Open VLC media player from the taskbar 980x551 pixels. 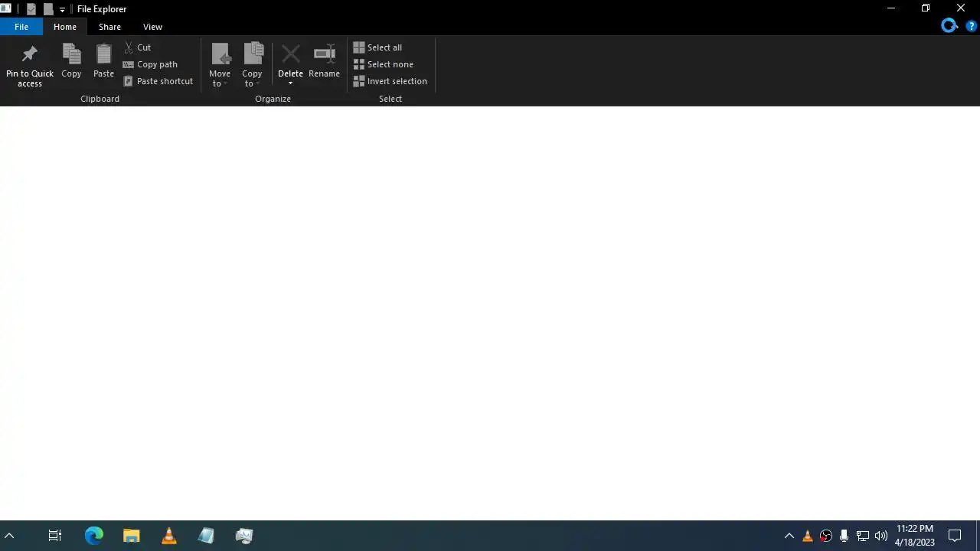pos(168,536)
